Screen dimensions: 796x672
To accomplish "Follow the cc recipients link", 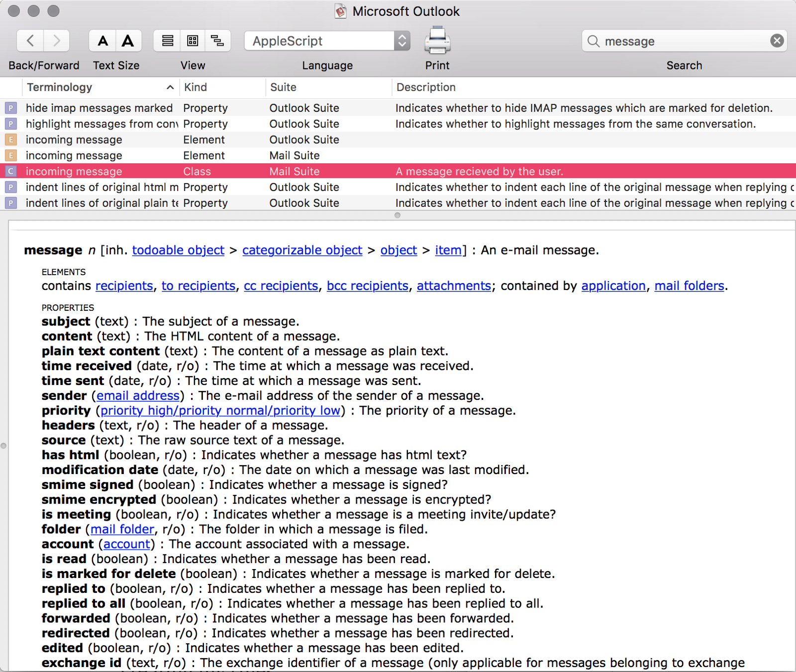I will 281,286.
